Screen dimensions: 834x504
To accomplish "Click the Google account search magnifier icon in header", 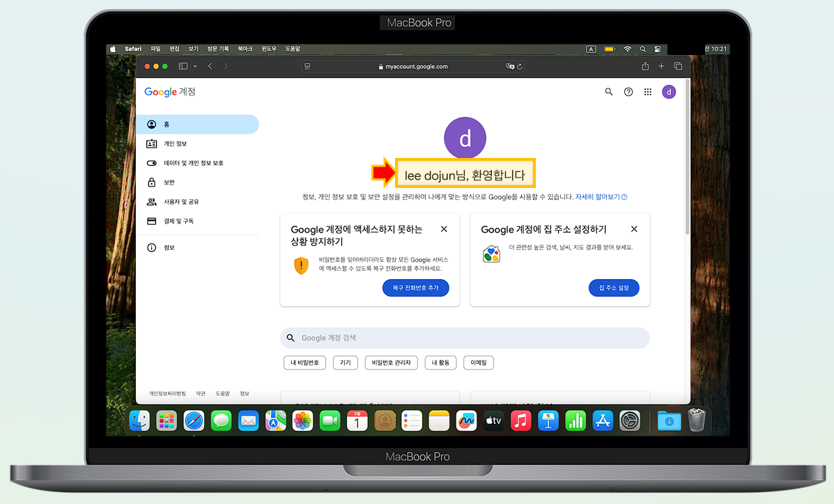I will click(608, 92).
